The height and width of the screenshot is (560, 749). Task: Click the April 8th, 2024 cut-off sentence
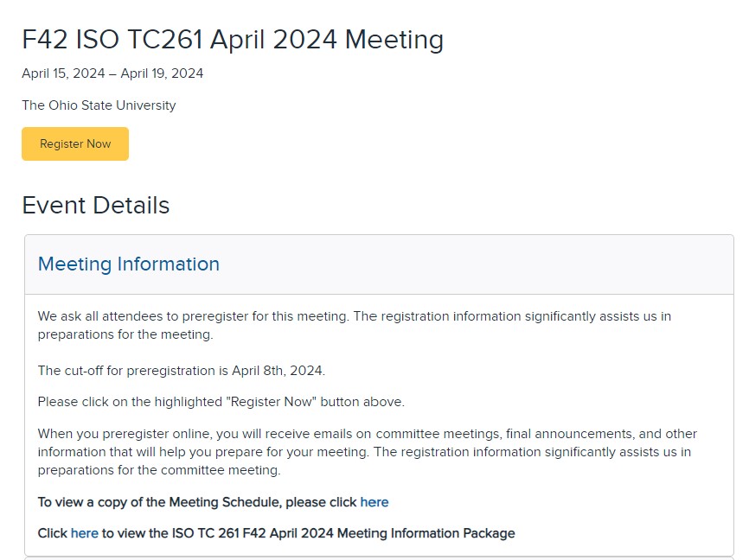point(182,371)
